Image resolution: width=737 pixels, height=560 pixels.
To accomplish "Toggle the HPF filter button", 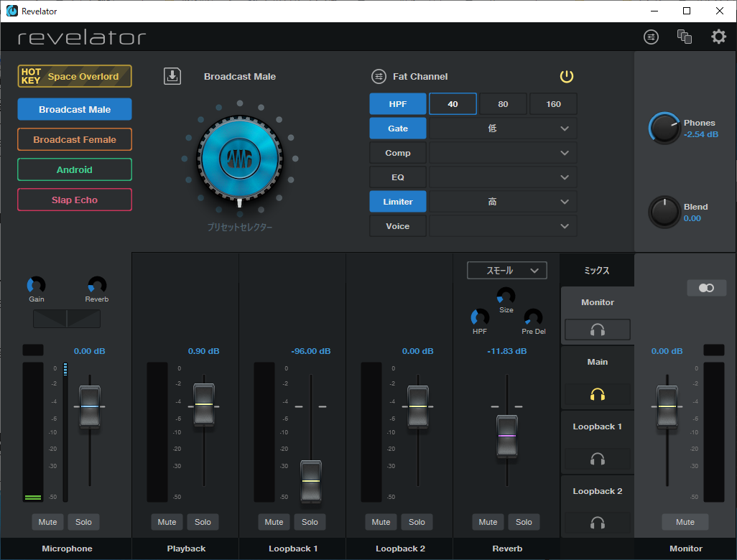I will 398,104.
